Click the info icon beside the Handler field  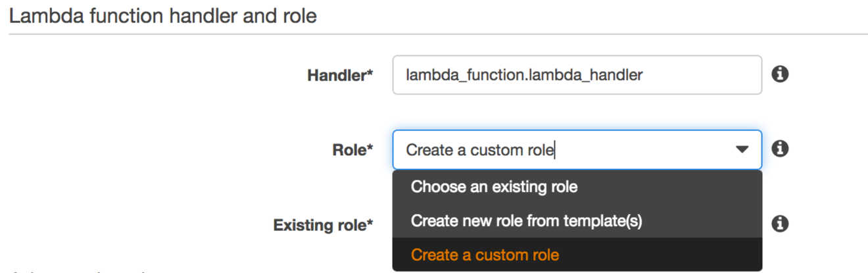(779, 74)
